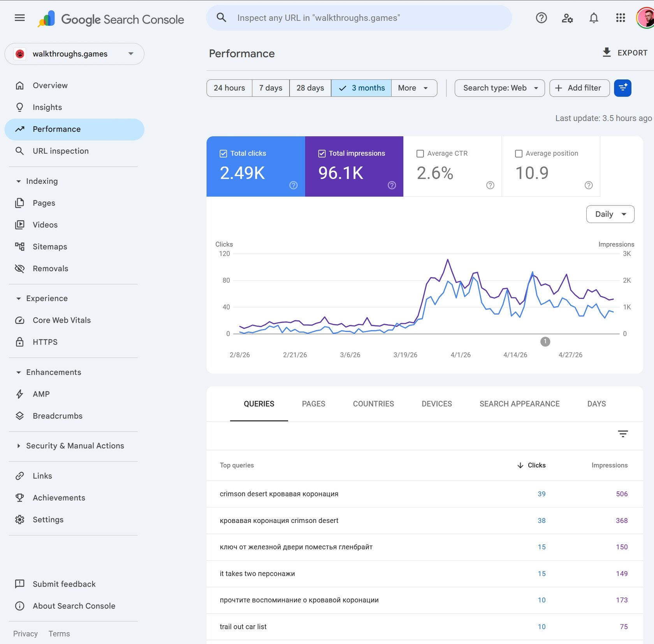Open the Daily granularity dropdown
The height and width of the screenshot is (644, 654).
click(610, 214)
